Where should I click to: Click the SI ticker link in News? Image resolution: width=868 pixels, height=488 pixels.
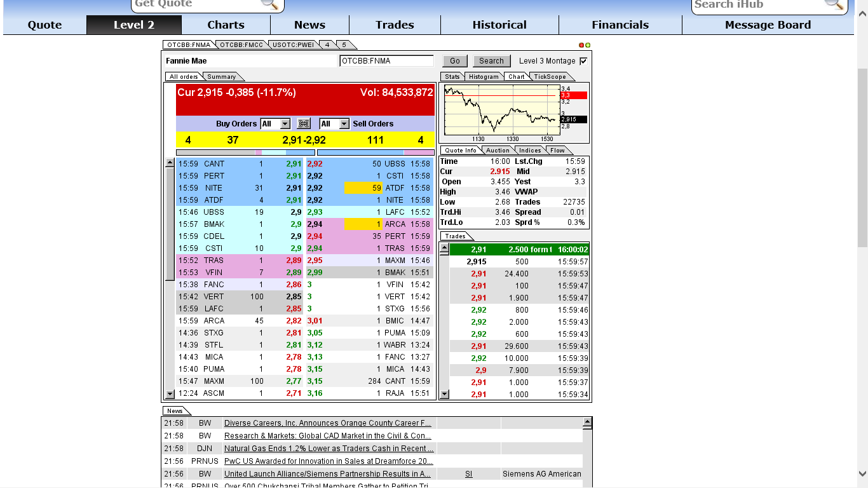[x=469, y=474]
